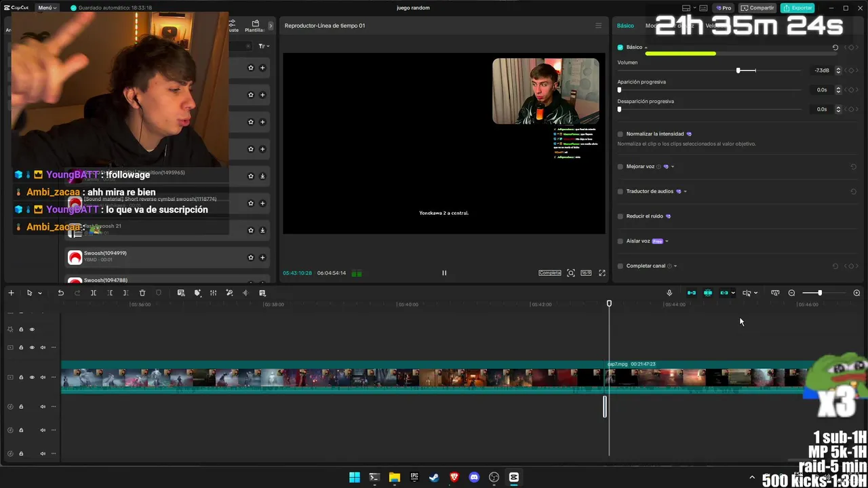
Task: Collapse the Básico section caret
Action: click(646, 47)
